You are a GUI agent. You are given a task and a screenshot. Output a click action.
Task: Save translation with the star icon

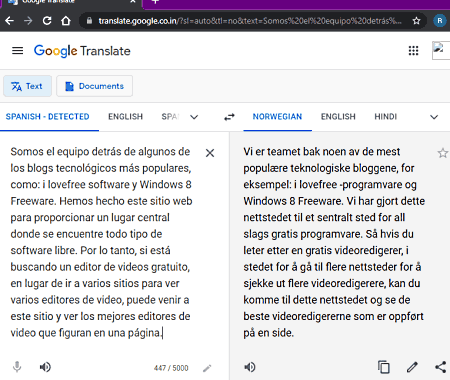[443, 153]
